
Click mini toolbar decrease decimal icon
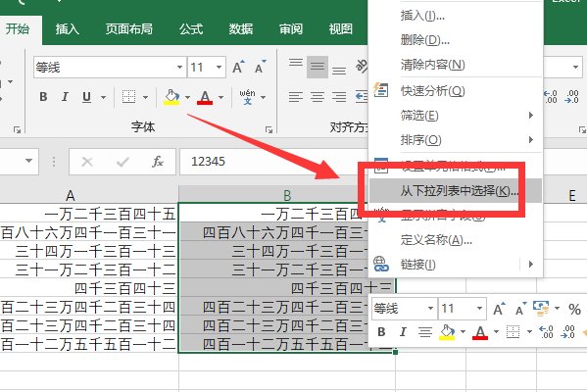coord(568,331)
